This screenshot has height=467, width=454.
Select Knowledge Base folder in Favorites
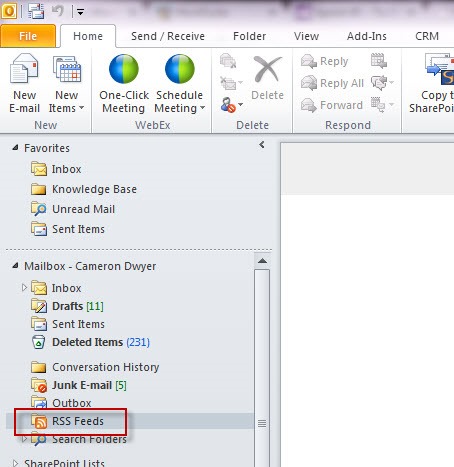[94, 189]
